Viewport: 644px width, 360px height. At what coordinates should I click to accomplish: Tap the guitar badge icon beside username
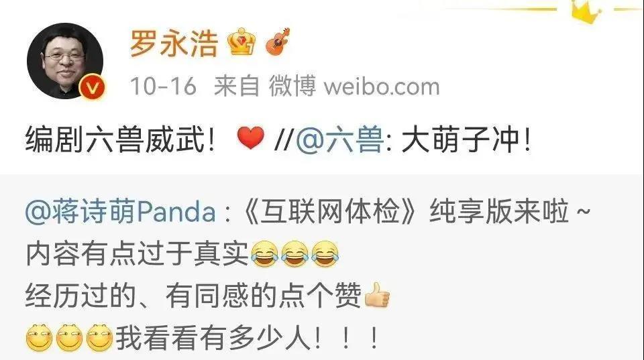[278, 42]
